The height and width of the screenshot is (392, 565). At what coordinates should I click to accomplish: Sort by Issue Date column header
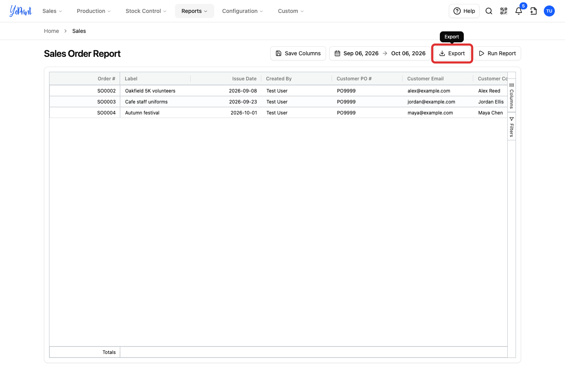click(226, 79)
